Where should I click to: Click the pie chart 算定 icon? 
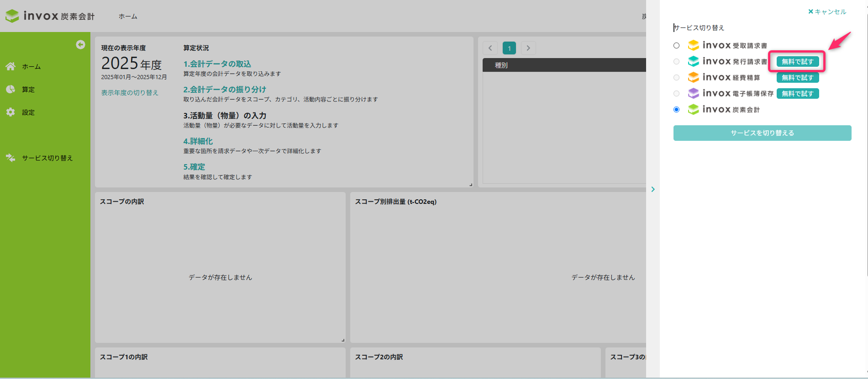pos(11,89)
